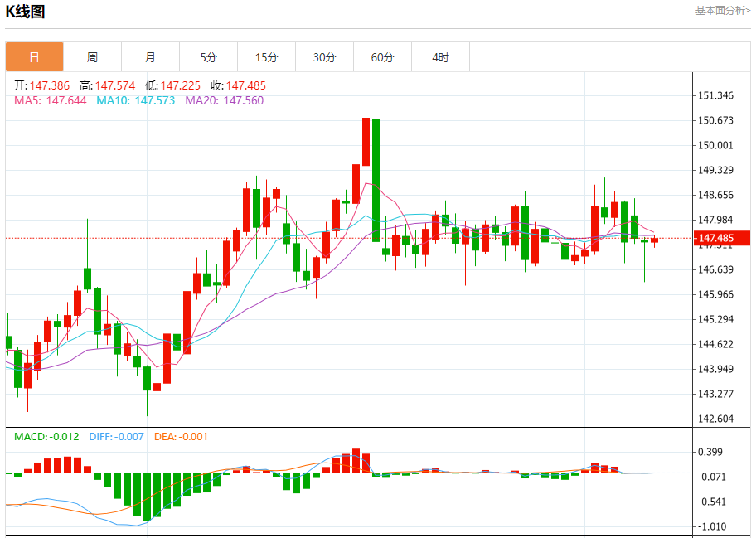Click the 143.277 price axis label
The image size is (756, 538).
pos(716,394)
